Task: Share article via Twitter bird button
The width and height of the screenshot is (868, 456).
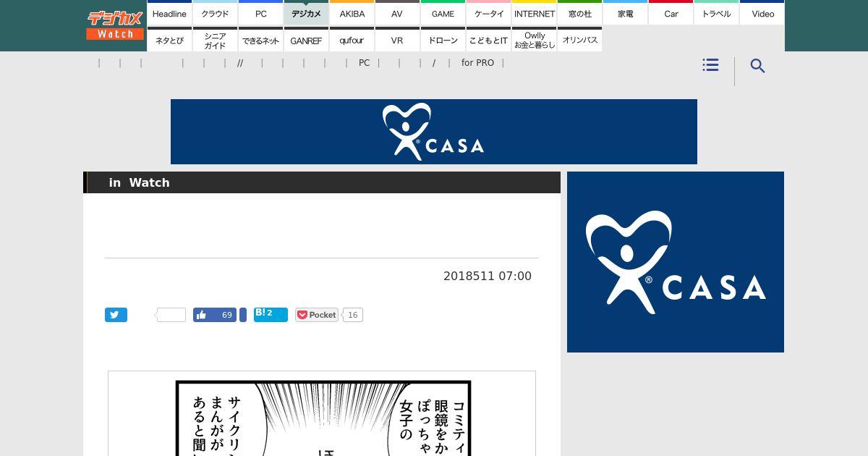Action: click(x=116, y=315)
